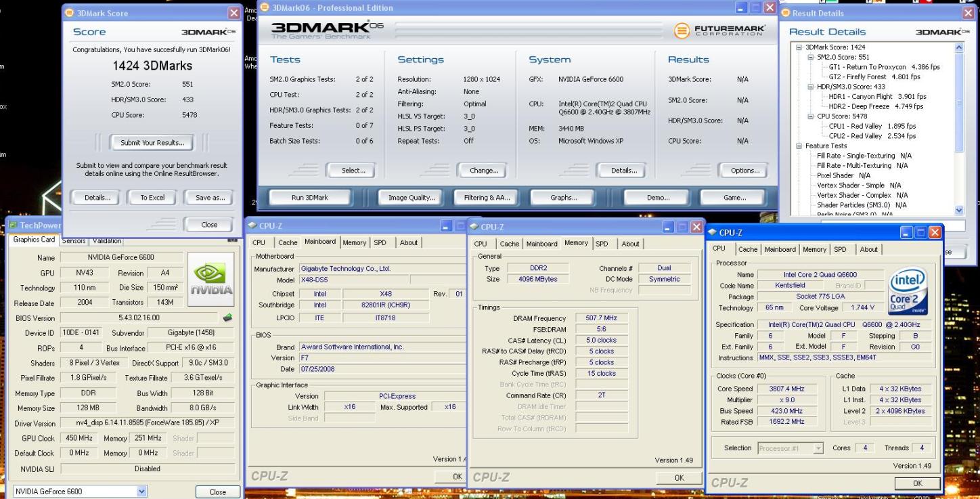Open Mainboard tab in CPU-Z Memory window

[x=542, y=244]
